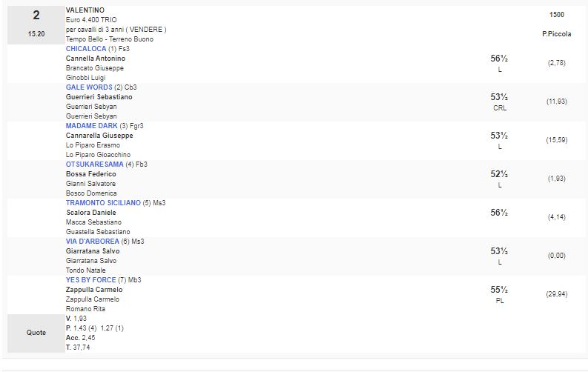The width and height of the screenshot is (588, 372).
Task: Select jockey Cannarella Giuseppe
Action: pos(99,136)
